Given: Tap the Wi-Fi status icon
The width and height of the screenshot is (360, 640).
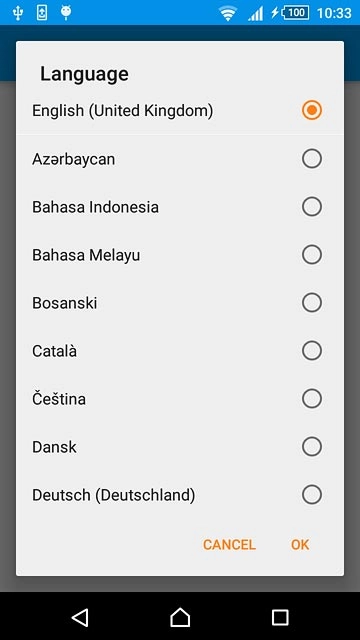Looking at the screenshot, I should 228,13.
